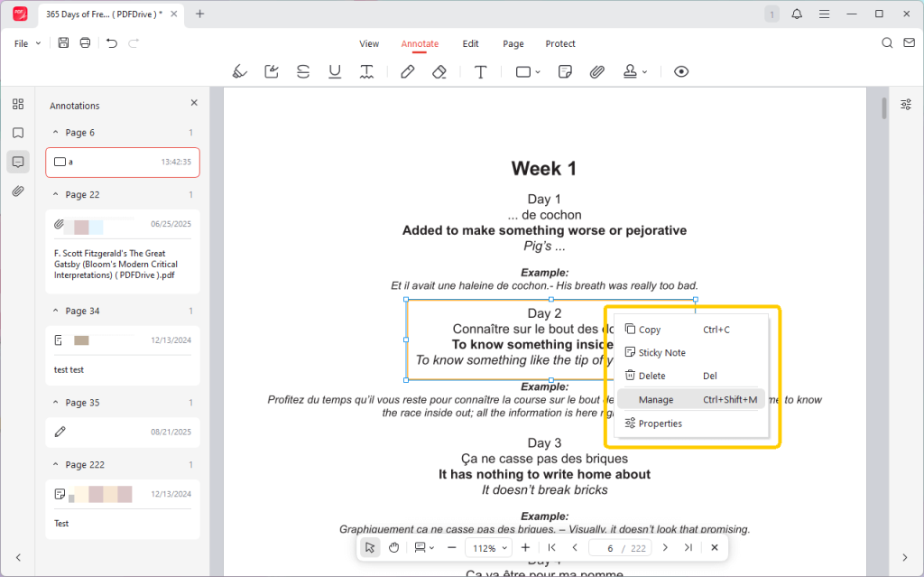Open the 112% zoom level dropdown
Screen dimensions: 924x577
(489, 548)
